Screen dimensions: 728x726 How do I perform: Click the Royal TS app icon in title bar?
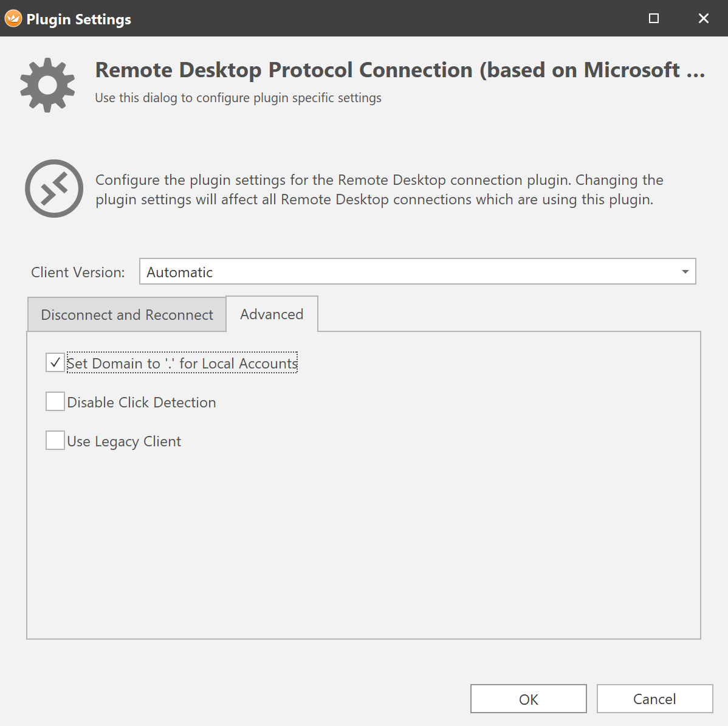[13, 19]
